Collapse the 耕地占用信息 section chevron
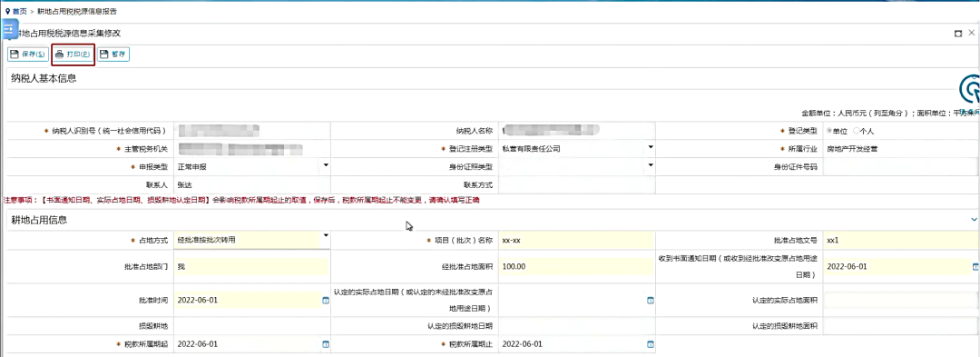Viewport: 980px width, 357px height. click(974, 220)
